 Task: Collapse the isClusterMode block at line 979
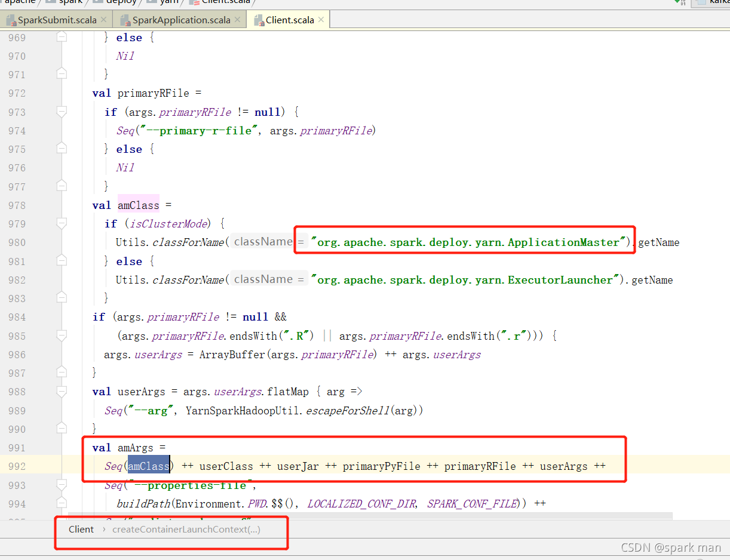pos(62,223)
